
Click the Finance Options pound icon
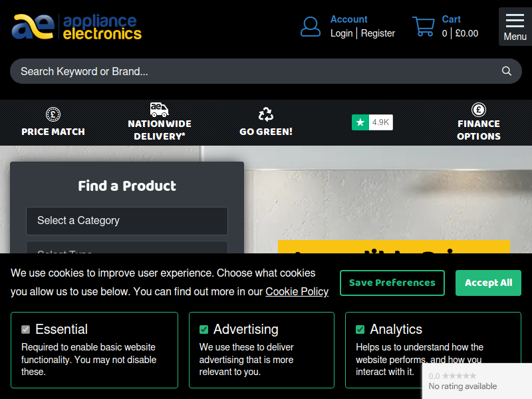[478, 110]
